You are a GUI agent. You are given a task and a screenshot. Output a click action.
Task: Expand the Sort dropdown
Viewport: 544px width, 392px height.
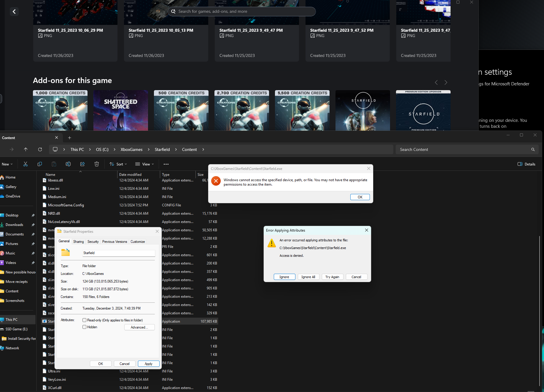[118, 164]
